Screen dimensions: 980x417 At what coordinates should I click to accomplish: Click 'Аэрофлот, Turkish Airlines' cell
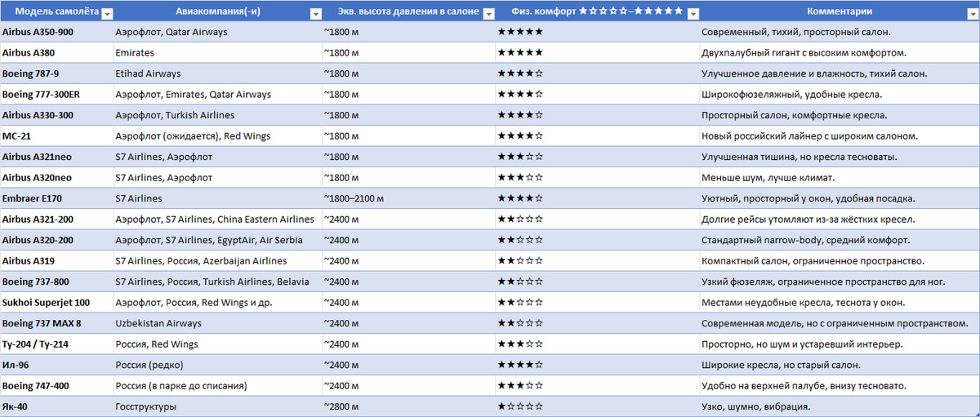click(218, 115)
